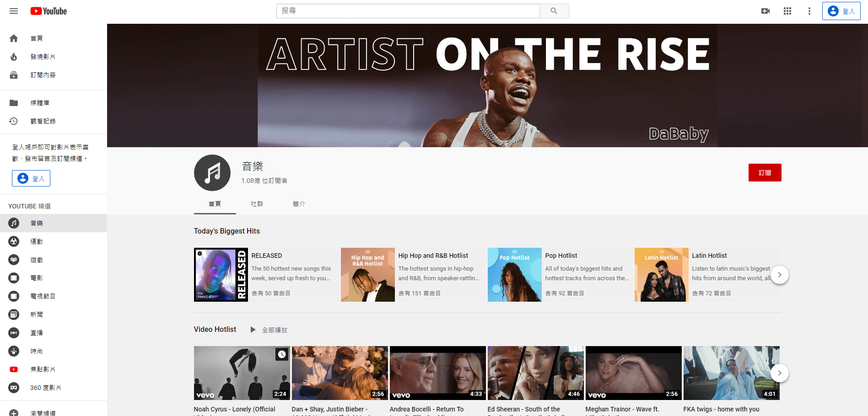Open the Meghan Trainor - Wave thumbnail
The image size is (868, 416).
coord(634,373)
